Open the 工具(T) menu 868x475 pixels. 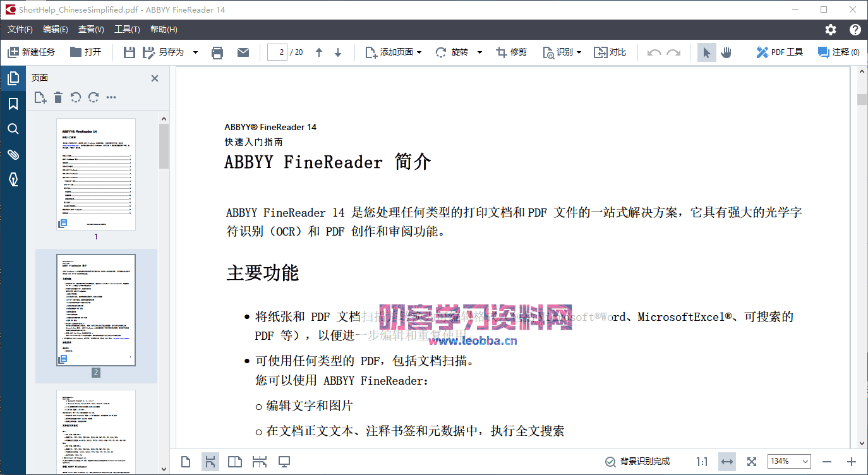[x=127, y=29]
